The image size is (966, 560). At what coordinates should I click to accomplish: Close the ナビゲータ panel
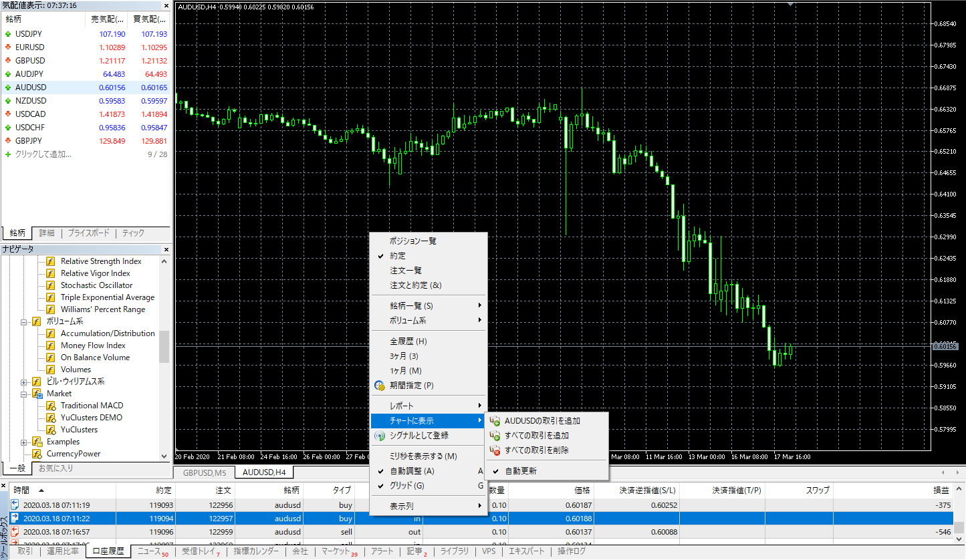click(166, 249)
